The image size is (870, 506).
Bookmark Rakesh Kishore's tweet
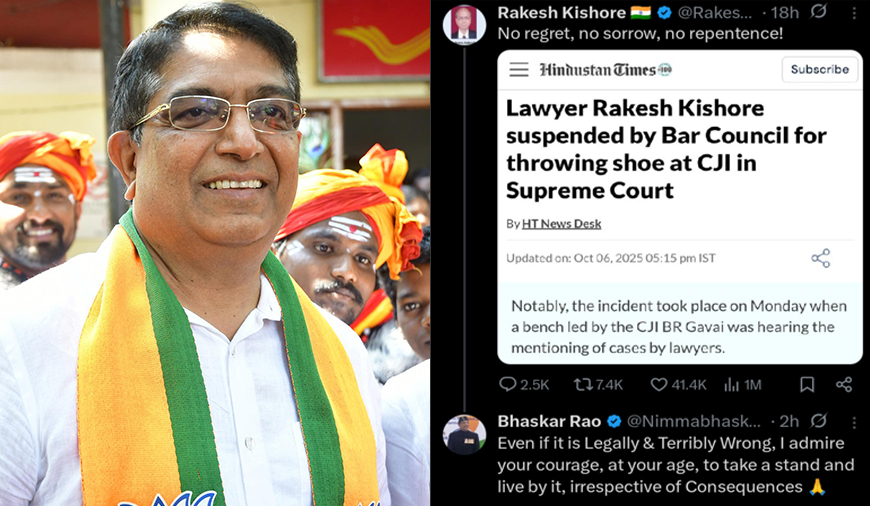(x=807, y=384)
